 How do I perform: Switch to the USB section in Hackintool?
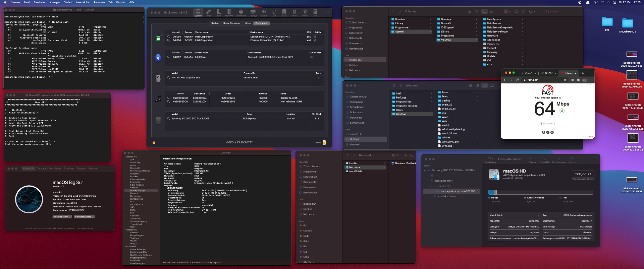pyautogui.click(x=274, y=13)
